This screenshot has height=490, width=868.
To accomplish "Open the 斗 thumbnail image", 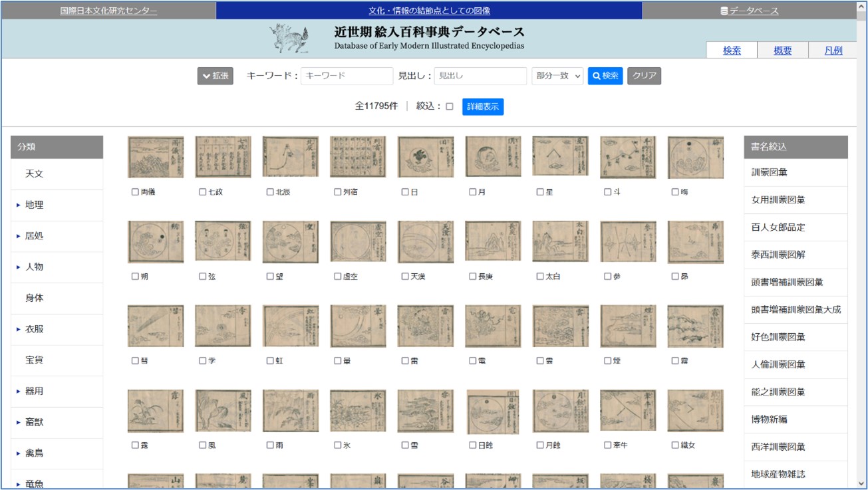I will [x=629, y=158].
